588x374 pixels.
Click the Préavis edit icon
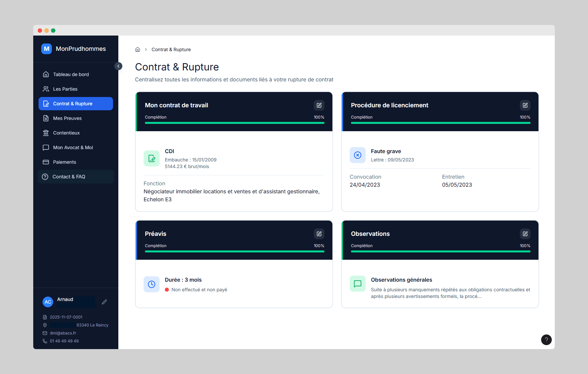coord(319,234)
